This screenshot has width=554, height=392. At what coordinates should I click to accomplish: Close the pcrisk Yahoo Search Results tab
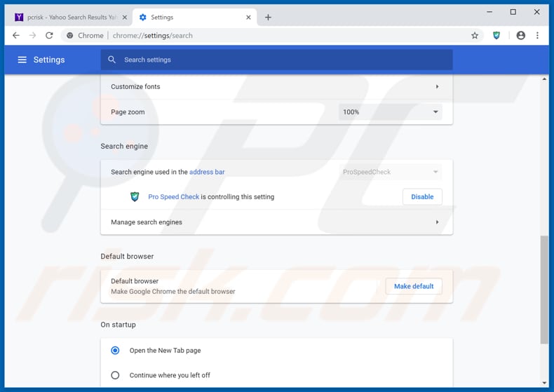click(125, 18)
